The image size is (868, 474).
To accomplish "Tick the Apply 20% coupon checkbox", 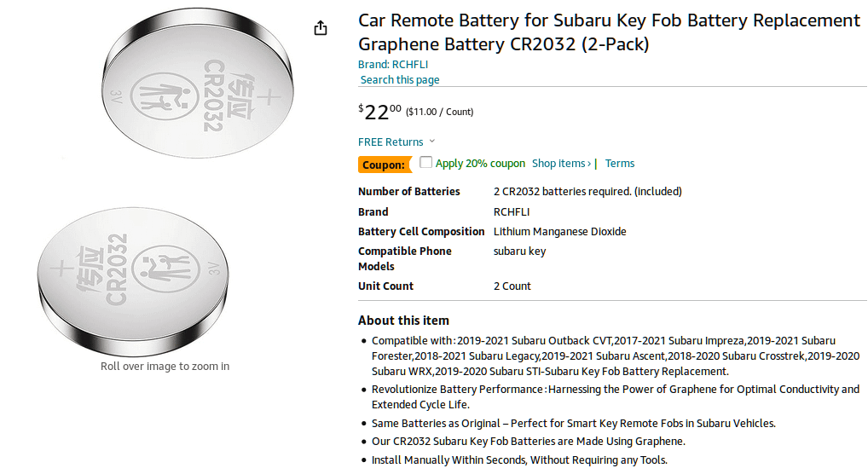I will (x=426, y=163).
